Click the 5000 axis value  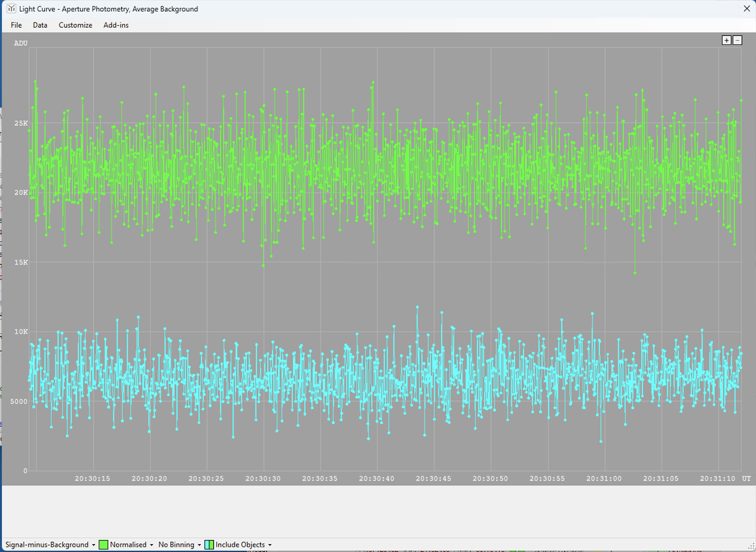click(19, 401)
